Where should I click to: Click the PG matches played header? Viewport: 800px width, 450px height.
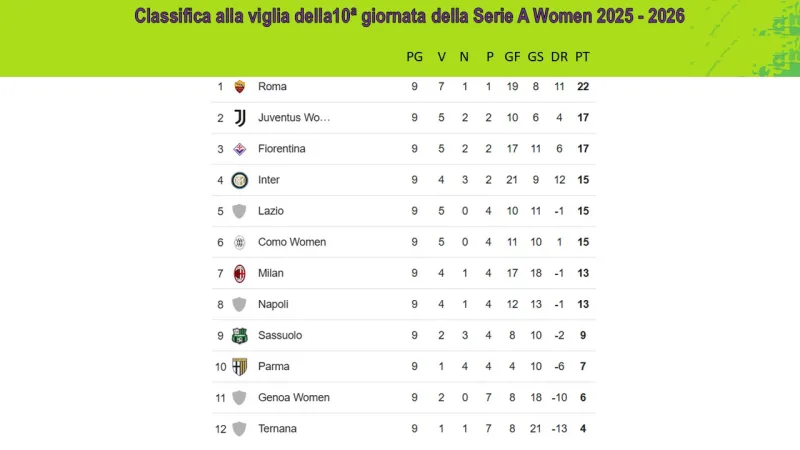414,57
